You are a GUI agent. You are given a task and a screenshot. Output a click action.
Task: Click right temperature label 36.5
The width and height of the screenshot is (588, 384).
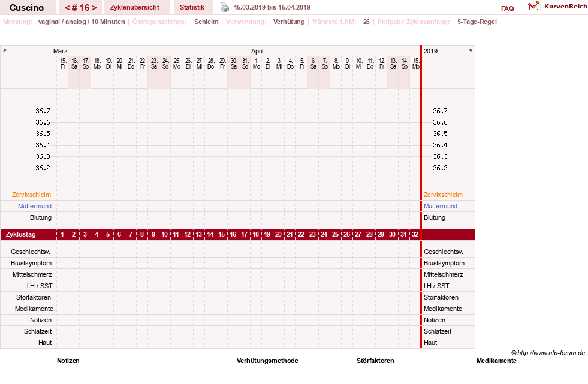[x=440, y=134]
